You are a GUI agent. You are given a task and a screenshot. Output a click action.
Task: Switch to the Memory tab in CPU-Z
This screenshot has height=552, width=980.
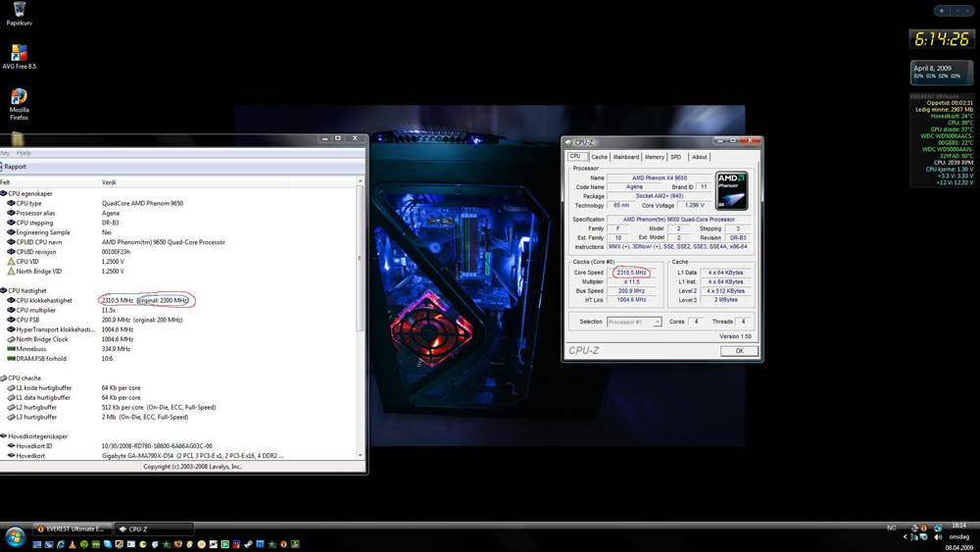pos(655,157)
